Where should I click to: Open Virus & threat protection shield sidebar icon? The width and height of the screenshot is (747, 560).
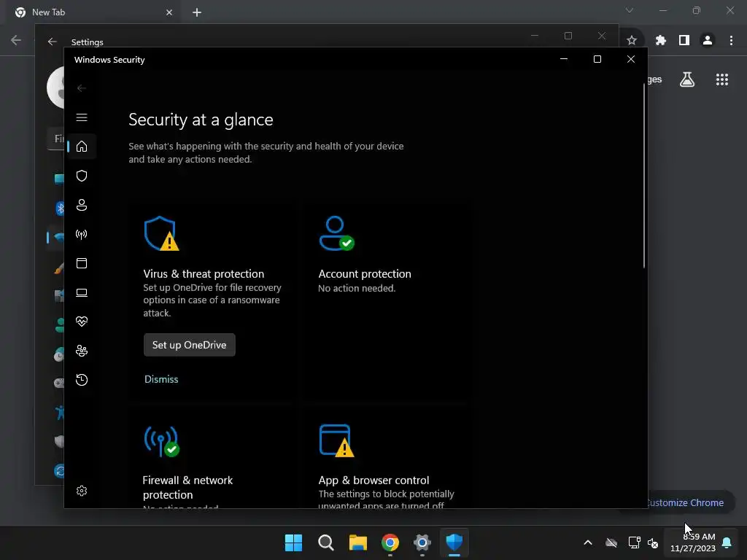(x=82, y=176)
